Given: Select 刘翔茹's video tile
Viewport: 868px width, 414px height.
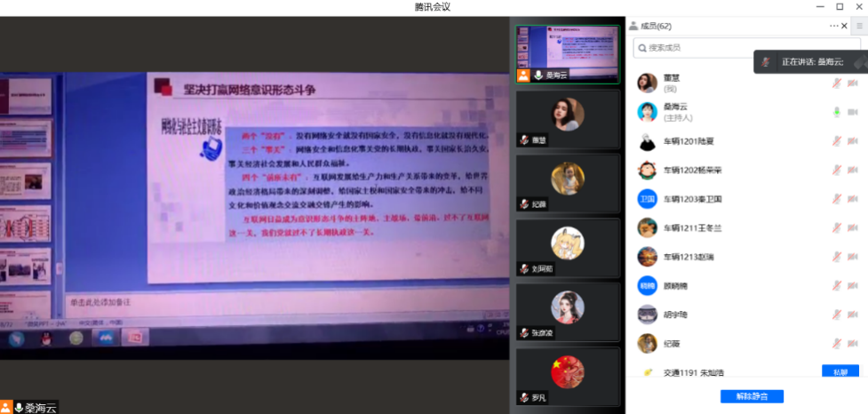Looking at the screenshot, I should click(x=568, y=247).
